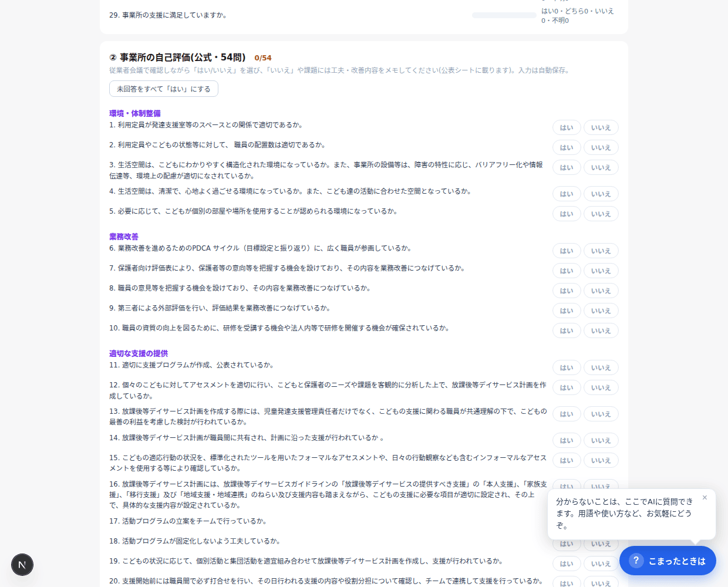Answer いいえ for question 1 利用定員
Image resolution: width=728 pixels, height=587 pixels.
[601, 127]
